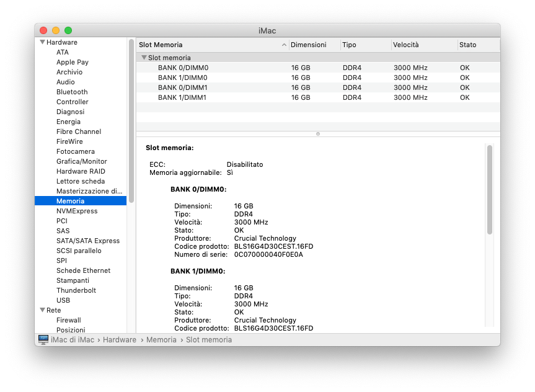Click serial number 0C070000040F0E0A
This screenshot has width=535, height=392.
tap(268, 254)
